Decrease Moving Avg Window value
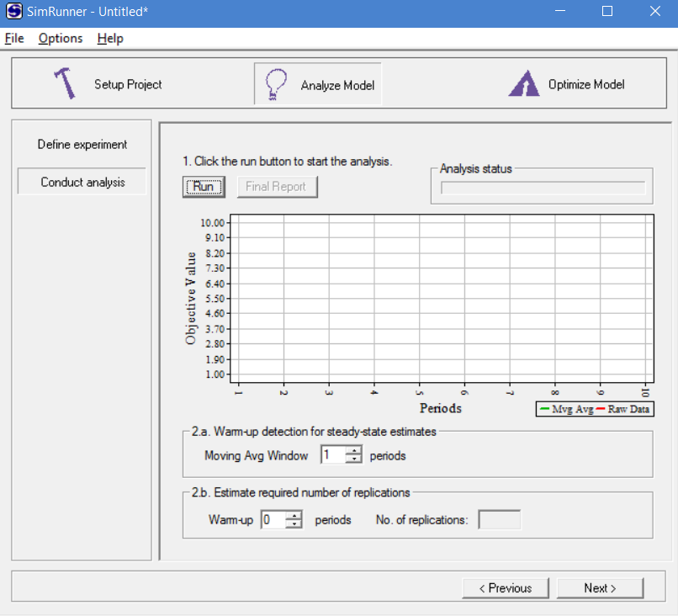The height and width of the screenshot is (616, 678). tap(354, 459)
